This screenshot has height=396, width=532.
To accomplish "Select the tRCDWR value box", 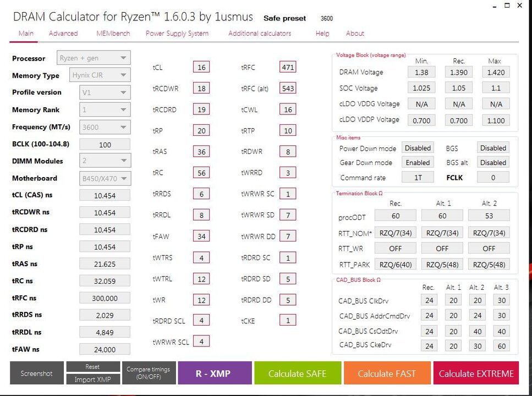I will point(201,88).
